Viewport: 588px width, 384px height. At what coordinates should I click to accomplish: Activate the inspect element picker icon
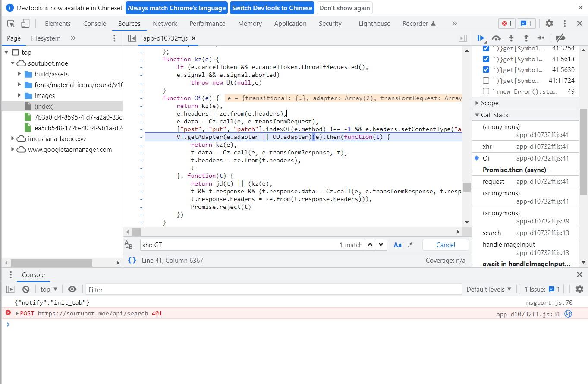tap(11, 24)
